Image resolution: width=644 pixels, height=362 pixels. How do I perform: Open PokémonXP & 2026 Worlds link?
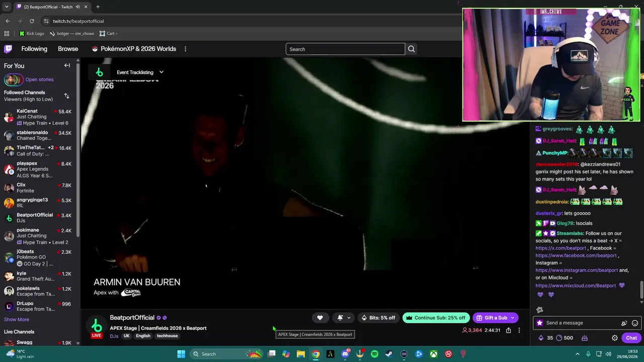134,49
